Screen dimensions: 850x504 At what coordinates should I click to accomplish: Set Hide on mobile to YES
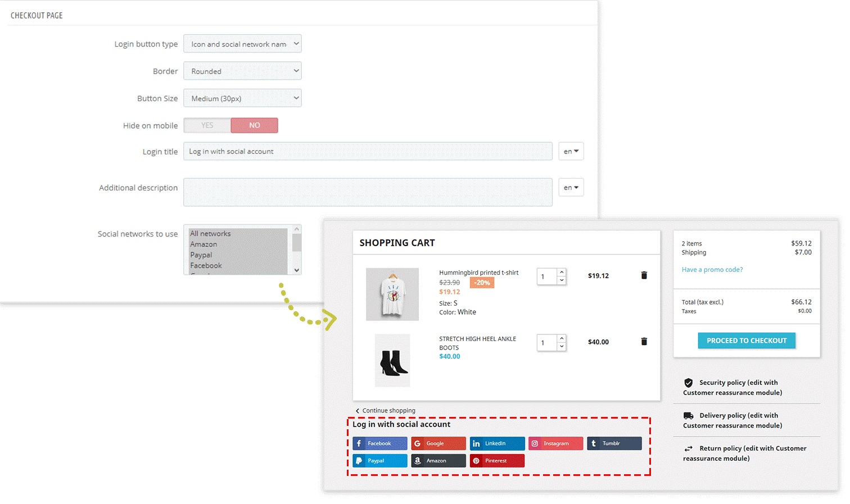coord(207,125)
